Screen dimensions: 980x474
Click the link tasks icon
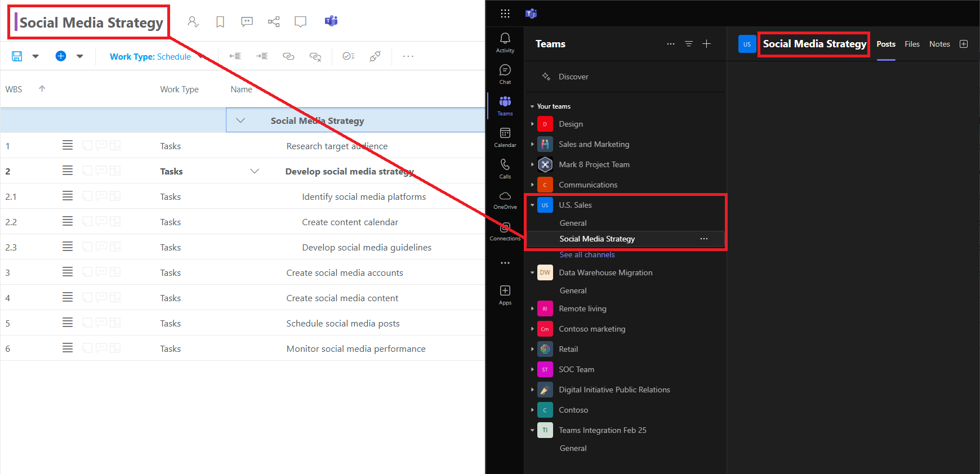[x=288, y=56]
